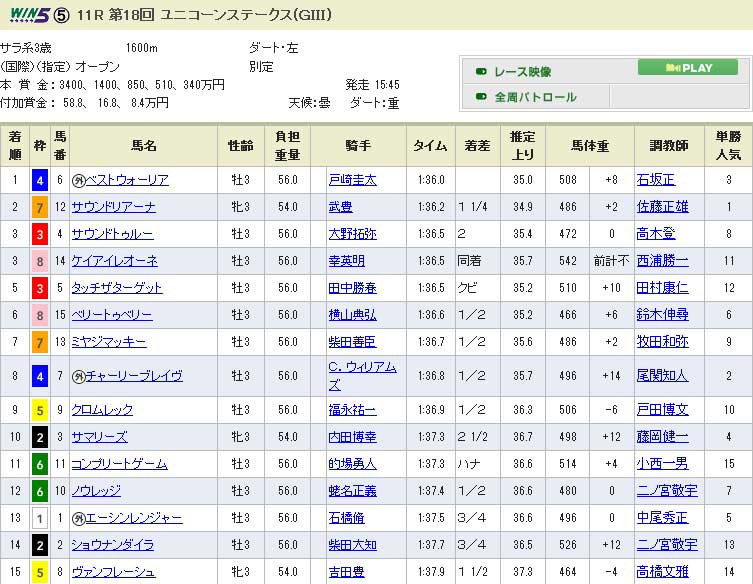Open horse サウンドリアーナ page
The image size is (753, 584).
click(x=113, y=207)
